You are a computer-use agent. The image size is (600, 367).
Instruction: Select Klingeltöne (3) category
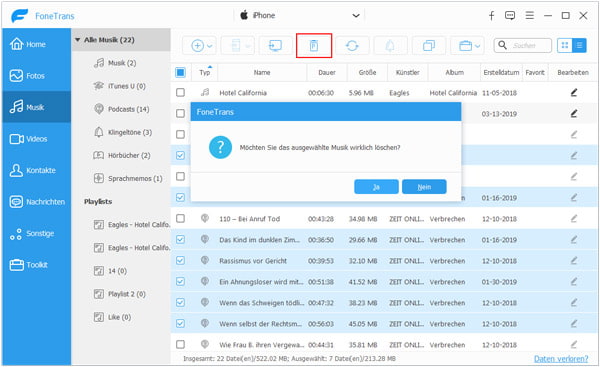pyautogui.click(x=123, y=132)
